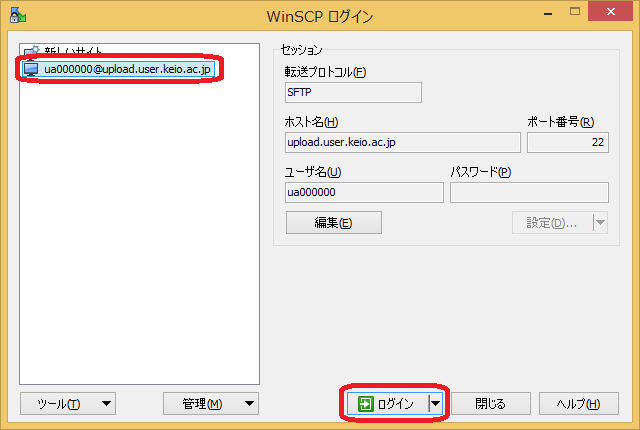Click the 閉じる button
This screenshot has width=640, height=430.
[490, 404]
